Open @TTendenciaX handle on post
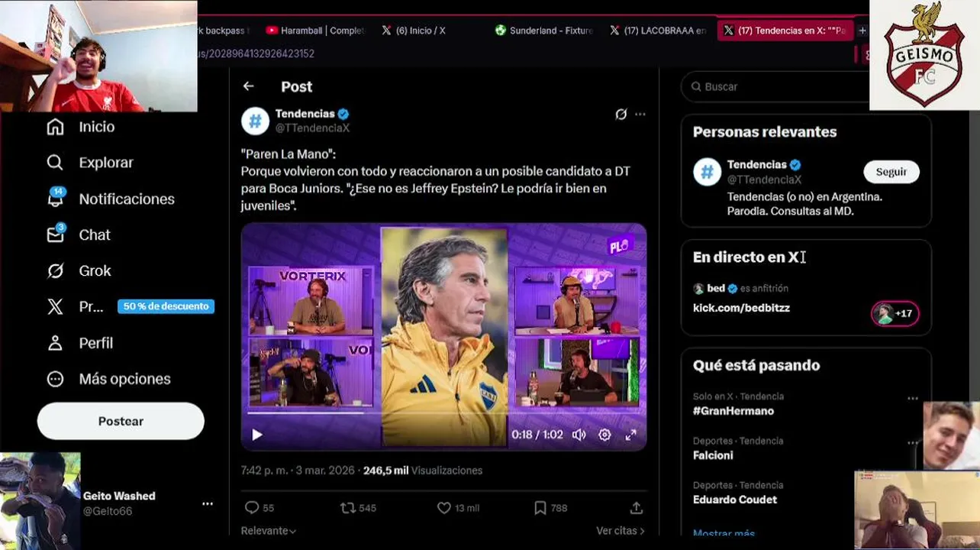This screenshot has height=550, width=980. [x=312, y=128]
